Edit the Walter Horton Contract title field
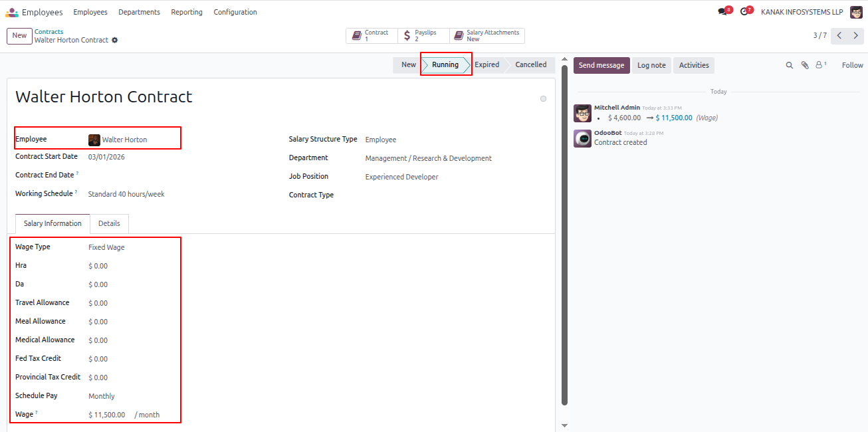 coord(104,97)
